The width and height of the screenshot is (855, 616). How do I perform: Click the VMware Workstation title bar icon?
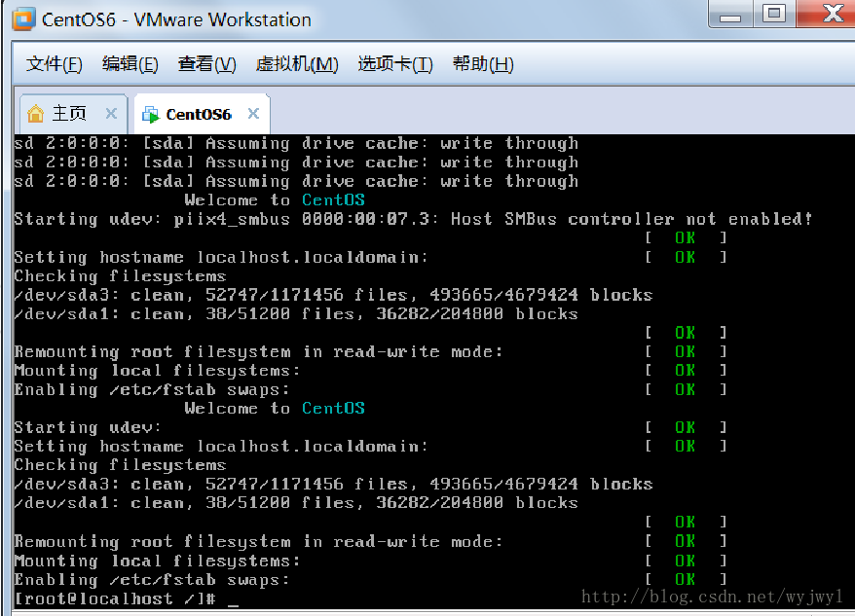24,19
